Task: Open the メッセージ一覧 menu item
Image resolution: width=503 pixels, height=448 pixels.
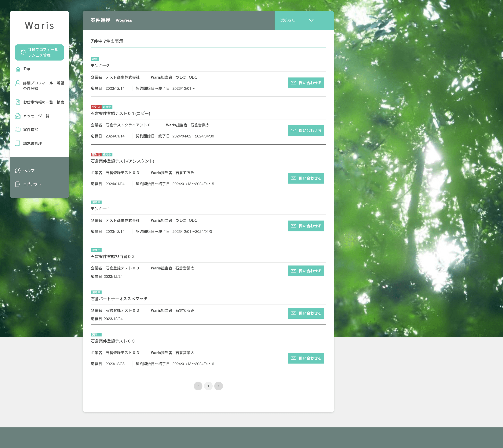Action: point(36,116)
